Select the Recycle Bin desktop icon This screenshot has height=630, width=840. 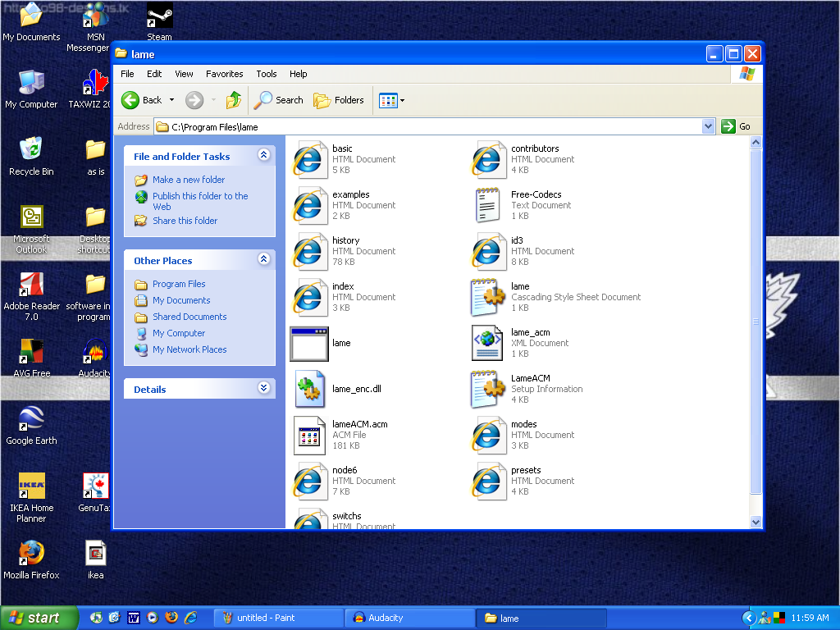(x=31, y=157)
